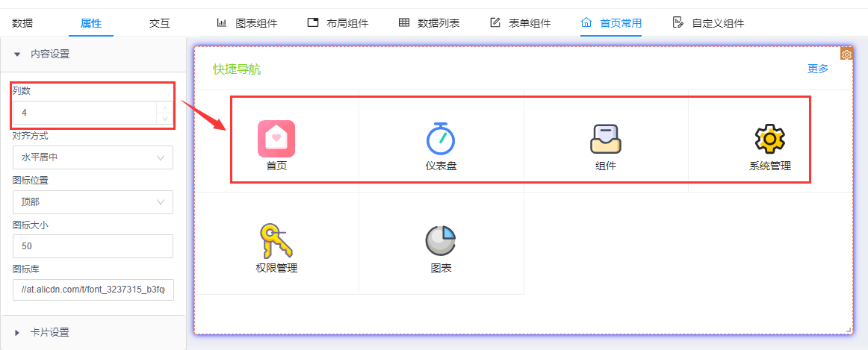Expand the 卡片设置 section
Viewport: 868px width, 350px height.
(93, 332)
